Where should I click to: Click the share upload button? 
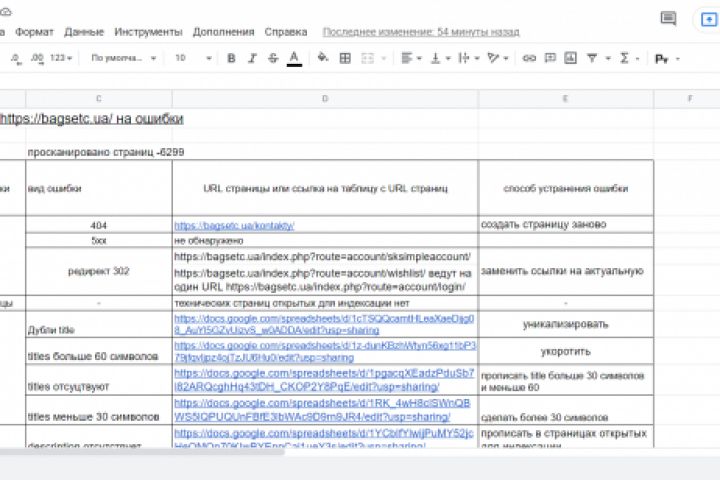click(709, 20)
